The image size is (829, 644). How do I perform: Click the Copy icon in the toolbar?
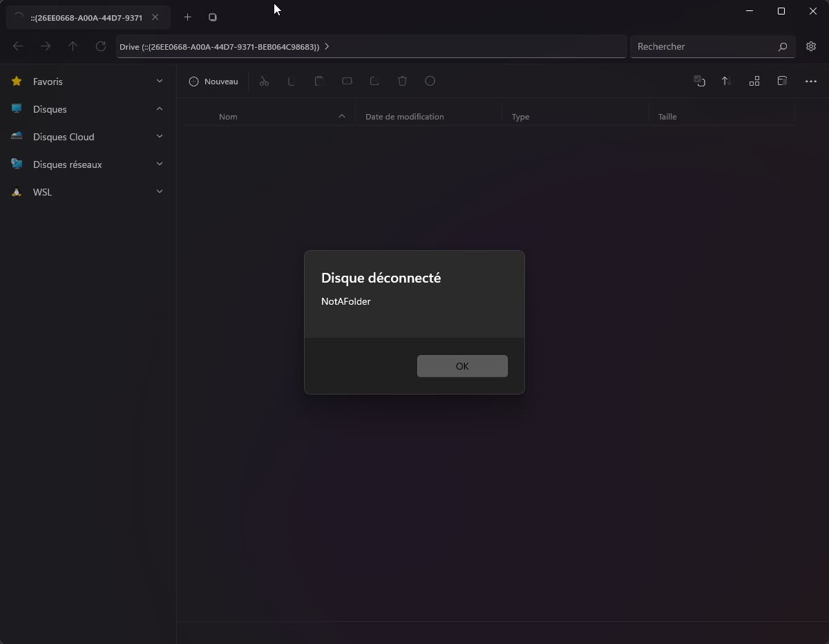click(292, 82)
